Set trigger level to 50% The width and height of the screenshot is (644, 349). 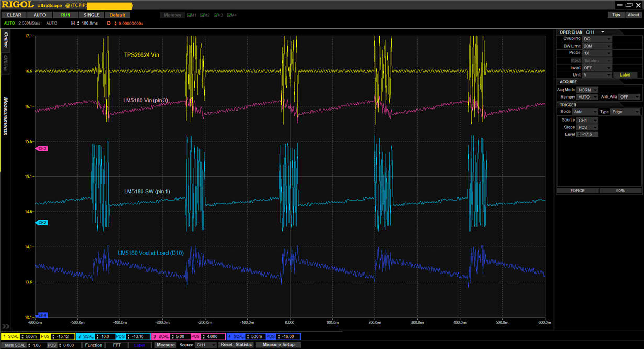point(620,191)
